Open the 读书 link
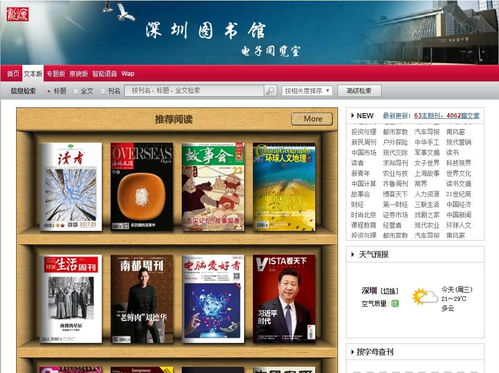The image size is (499, 373). 452,153
